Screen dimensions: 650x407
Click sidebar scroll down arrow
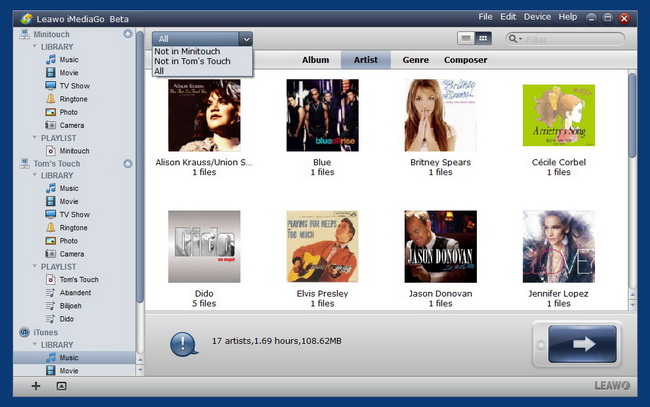[x=140, y=370]
